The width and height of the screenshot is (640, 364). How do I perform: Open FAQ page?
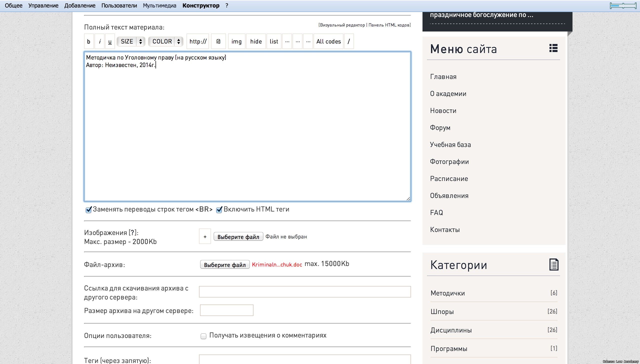pyautogui.click(x=436, y=213)
